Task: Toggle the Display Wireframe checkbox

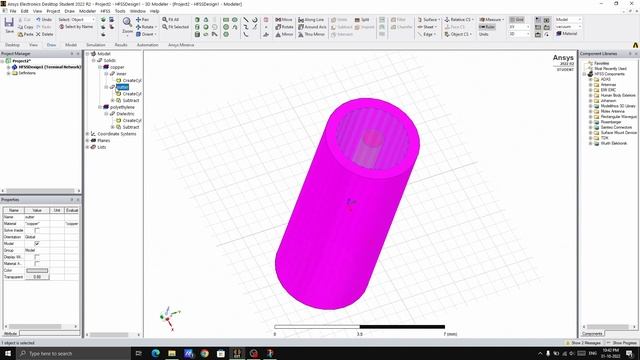Action: pyautogui.click(x=37, y=257)
